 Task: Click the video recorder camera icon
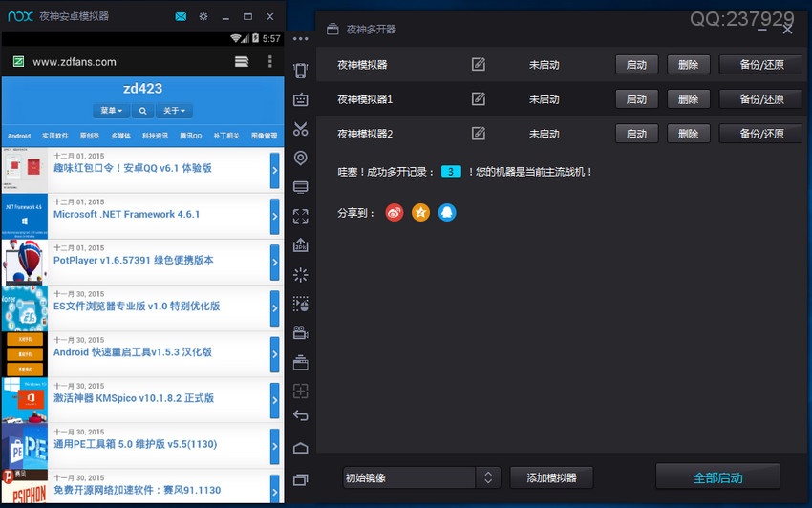click(x=300, y=332)
